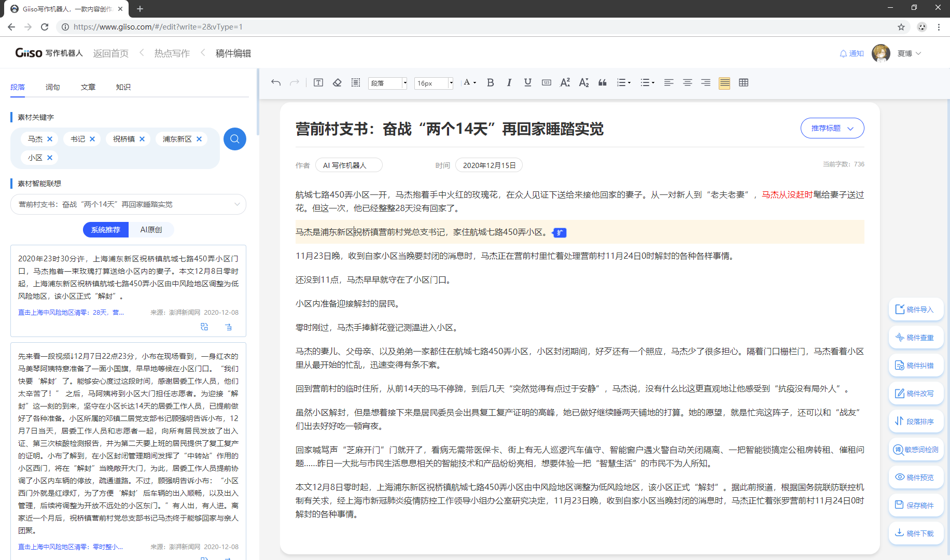The height and width of the screenshot is (560, 950).
Task: Toggle bold formatting
Action: (x=490, y=83)
